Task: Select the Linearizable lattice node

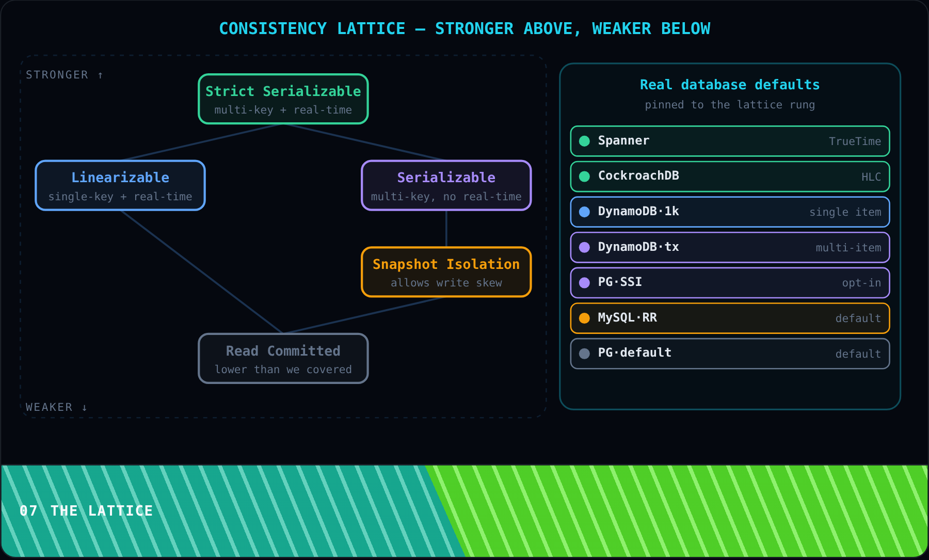Action: (x=120, y=185)
